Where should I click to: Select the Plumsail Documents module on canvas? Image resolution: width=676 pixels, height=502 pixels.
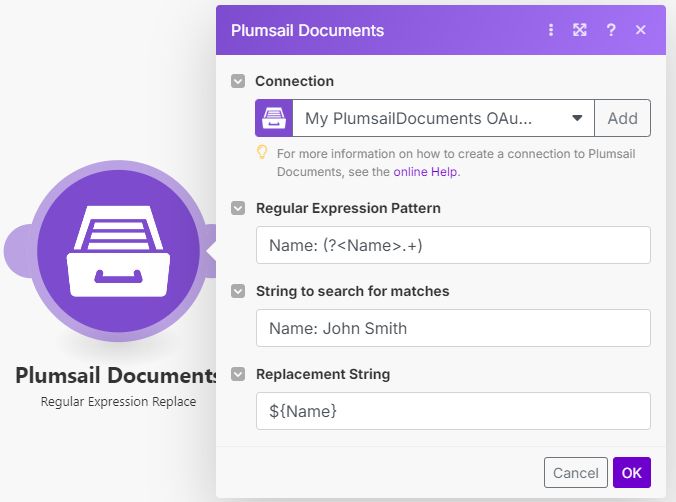pos(118,251)
